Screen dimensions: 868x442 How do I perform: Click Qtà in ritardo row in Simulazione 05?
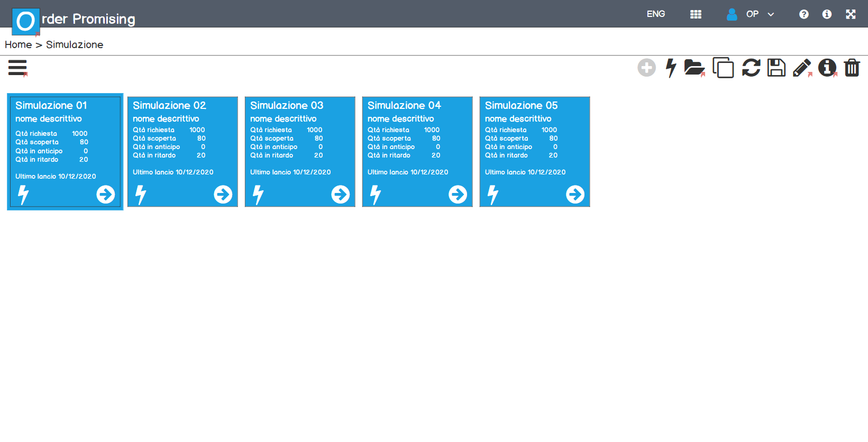522,155
